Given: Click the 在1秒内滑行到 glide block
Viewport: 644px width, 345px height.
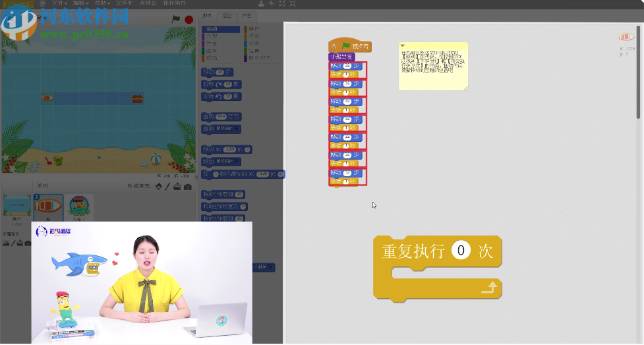Looking at the screenshot, I should pyautogui.click(x=243, y=174).
